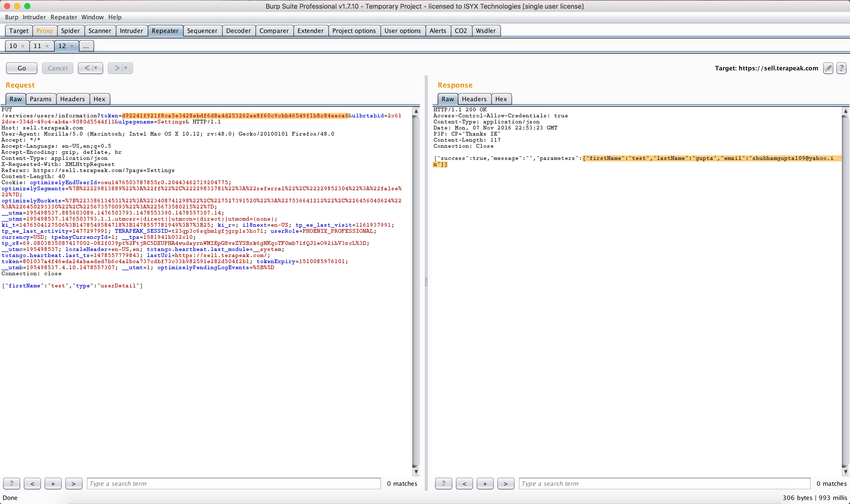Click the highlighted token value in request URL

click(x=235, y=115)
